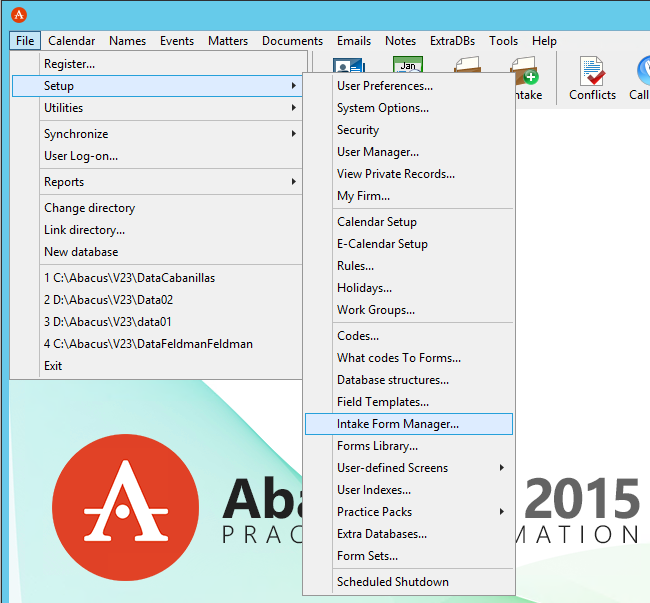Open System Options... entry
The height and width of the screenshot is (603, 650).
409,108
